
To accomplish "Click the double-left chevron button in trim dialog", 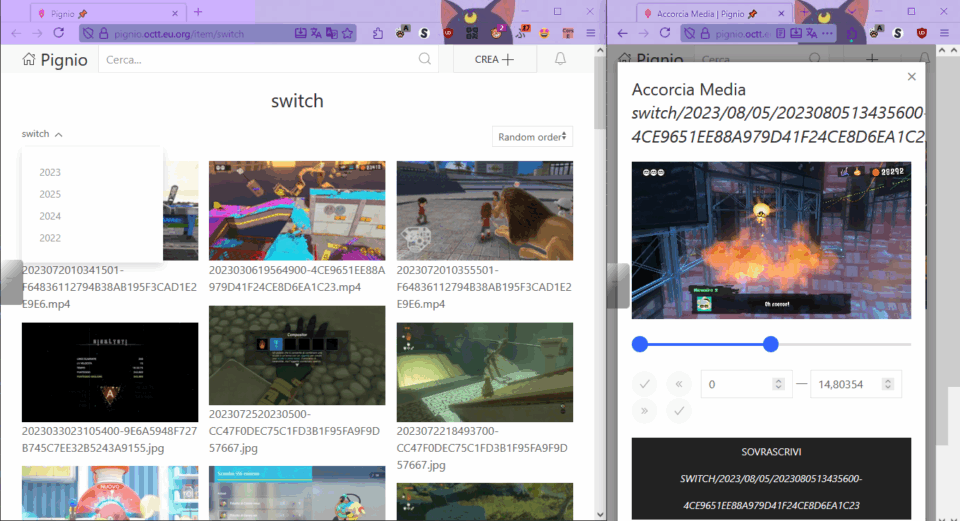I will coord(679,384).
